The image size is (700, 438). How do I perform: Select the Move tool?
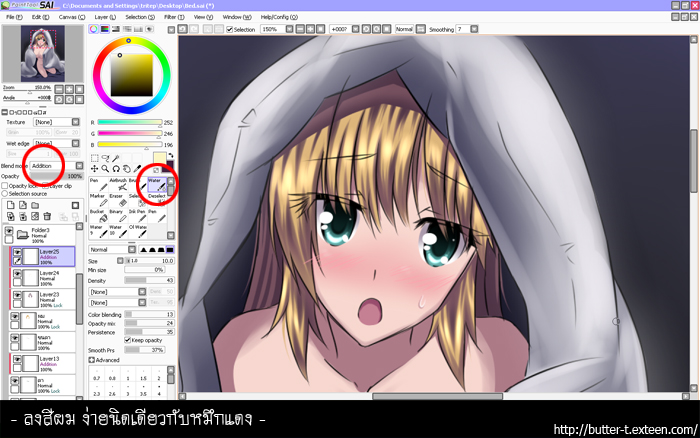tap(95, 169)
